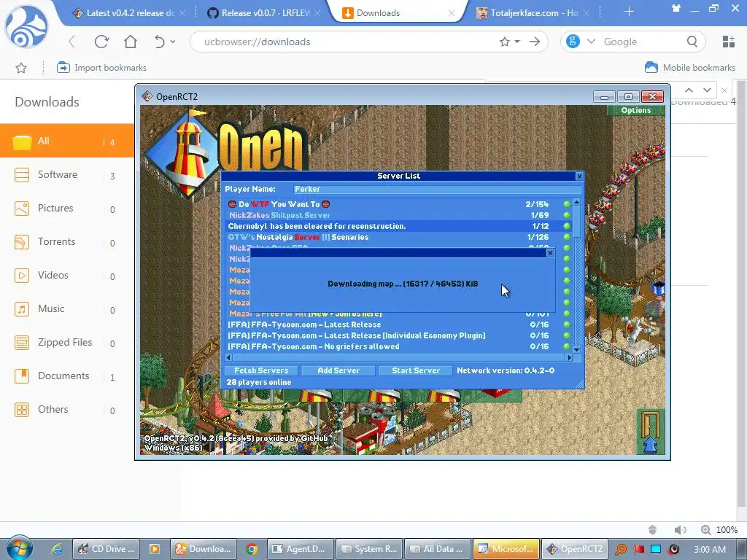
Task: Click Add Server button
Action: point(338,370)
